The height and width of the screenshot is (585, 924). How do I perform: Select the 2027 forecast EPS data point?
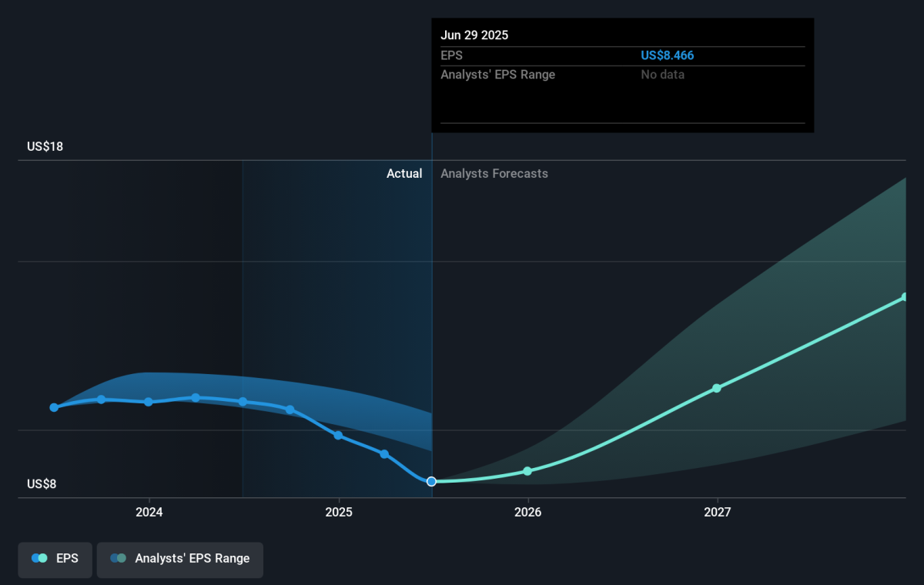(717, 388)
